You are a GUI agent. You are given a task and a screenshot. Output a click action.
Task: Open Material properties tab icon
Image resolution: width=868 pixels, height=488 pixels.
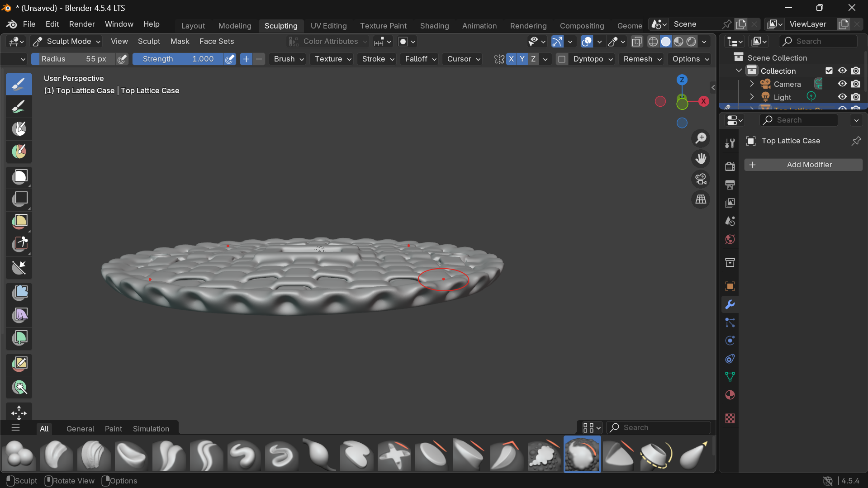coord(730,395)
